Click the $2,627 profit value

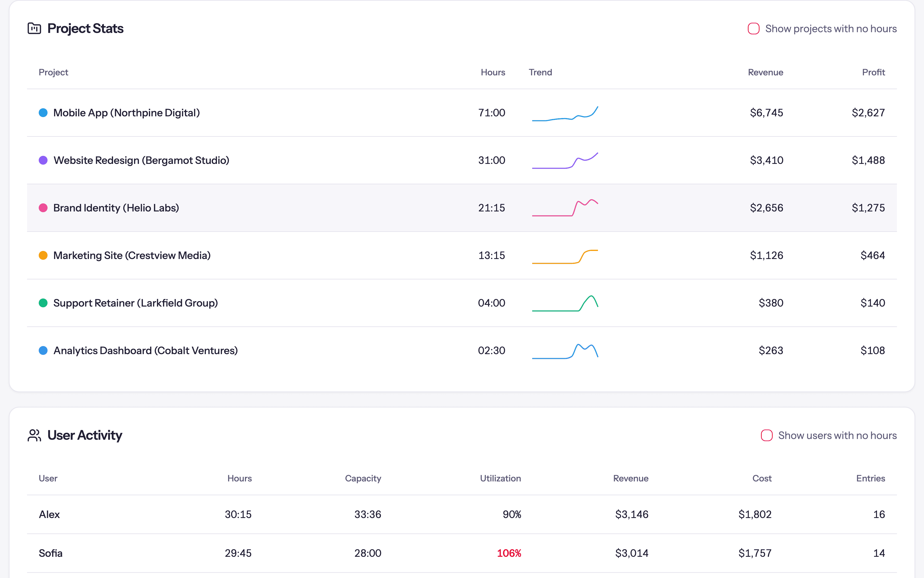868,113
